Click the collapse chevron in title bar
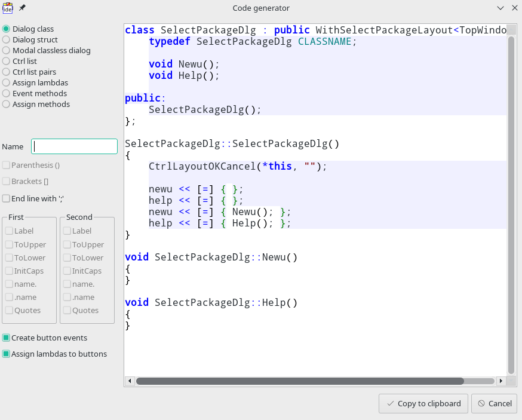This screenshot has width=522, height=420. click(x=500, y=8)
